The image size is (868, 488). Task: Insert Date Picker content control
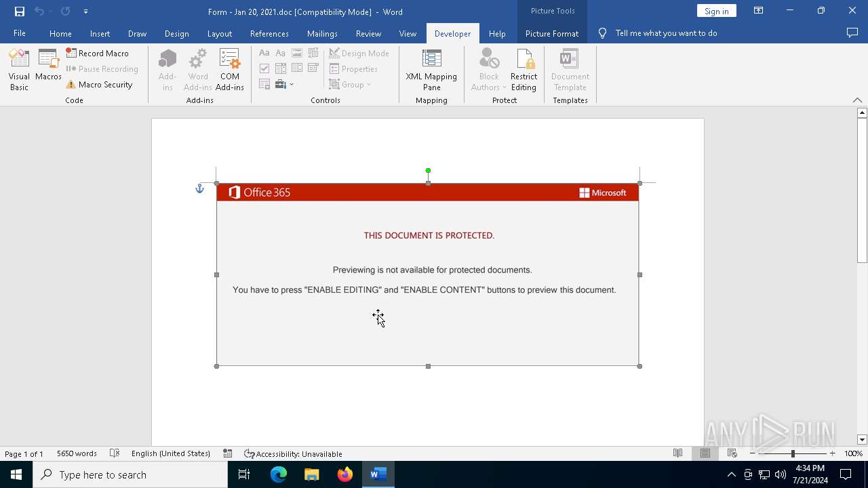pyautogui.click(x=313, y=68)
